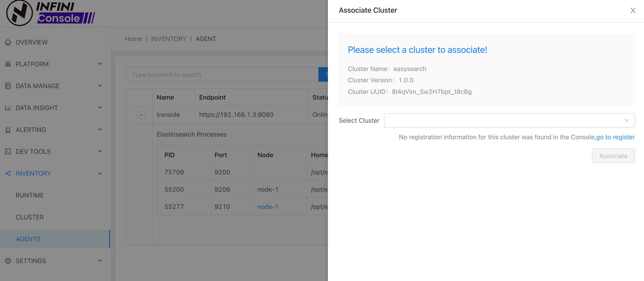The width and height of the screenshot is (644, 281).
Task: Click the Data Insight chart icon
Action: (x=8, y=108)
